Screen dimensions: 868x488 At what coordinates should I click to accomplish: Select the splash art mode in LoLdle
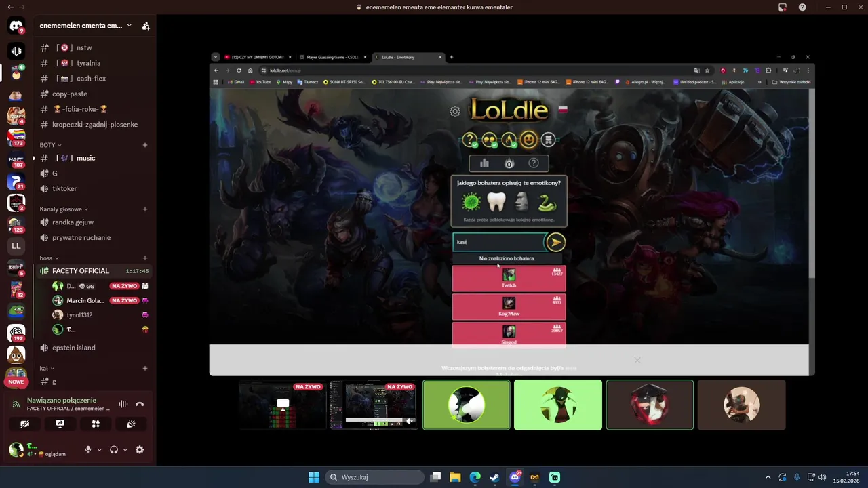[x=548, y=140]
